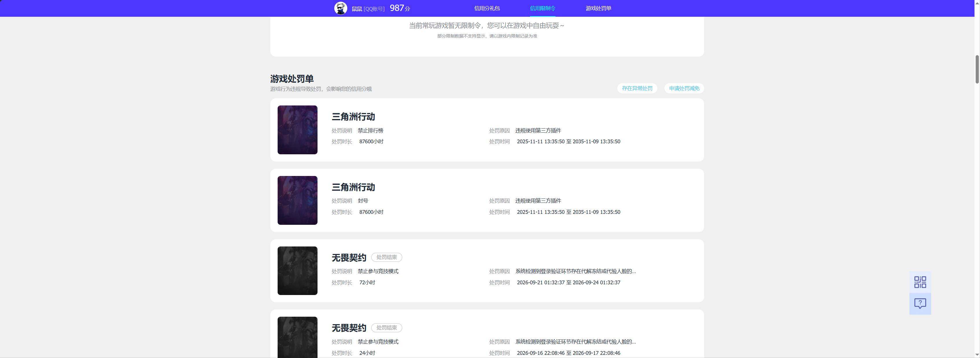Viewport: 980px width, 358px height.
Task: Click the user avatar icon in header
Action: (x=340, y=8)
